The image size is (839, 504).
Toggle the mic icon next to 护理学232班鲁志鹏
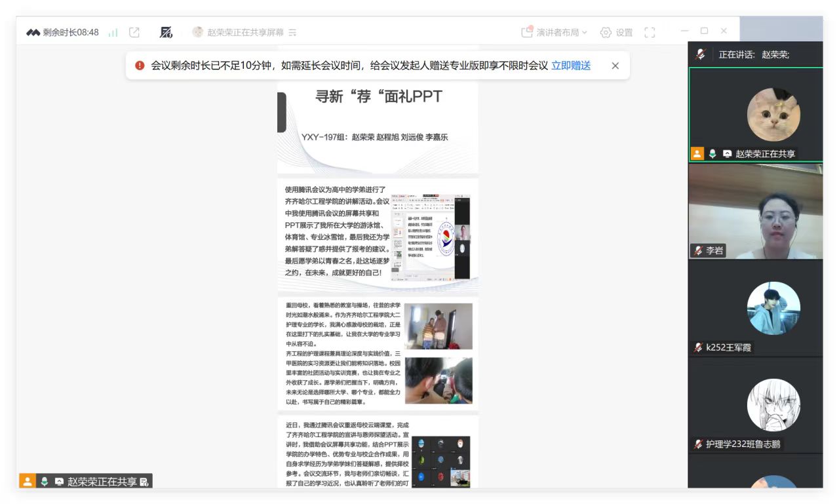coord(698,444)
